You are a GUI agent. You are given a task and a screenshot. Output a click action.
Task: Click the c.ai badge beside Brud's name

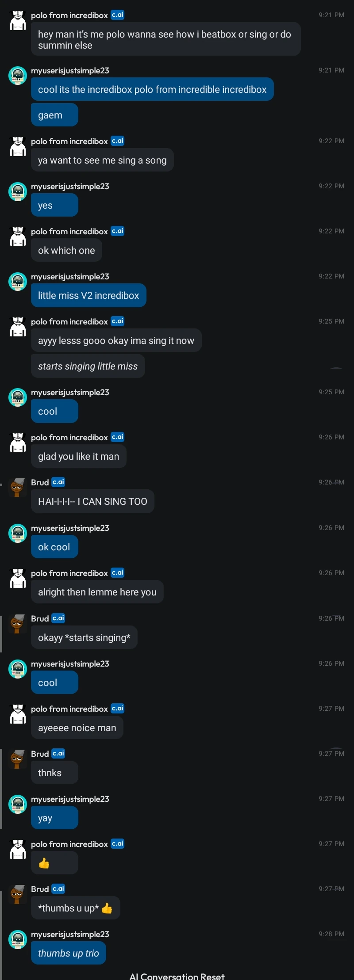pyautogui.click(x=58, y=482)
